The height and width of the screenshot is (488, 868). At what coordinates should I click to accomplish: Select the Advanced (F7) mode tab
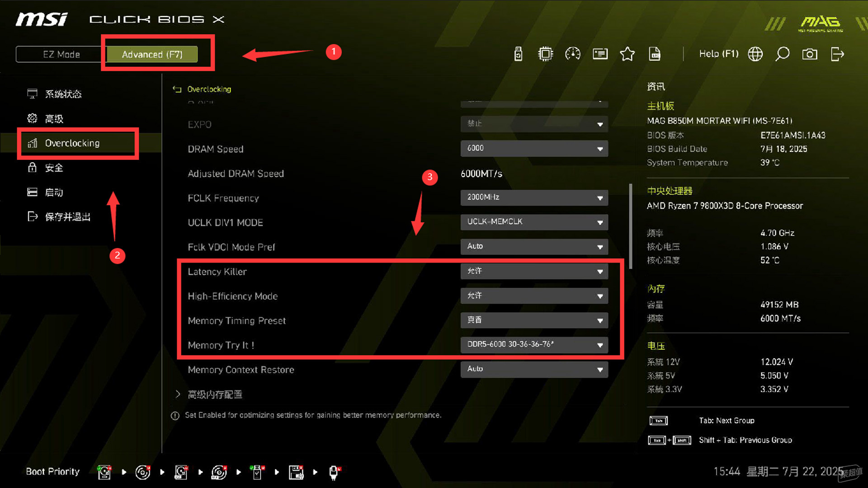pos(152,54)
